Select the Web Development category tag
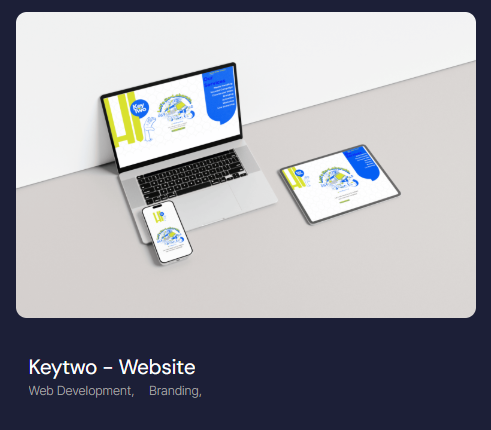This screenshot has height=430, width=491. tap(81, 391)
